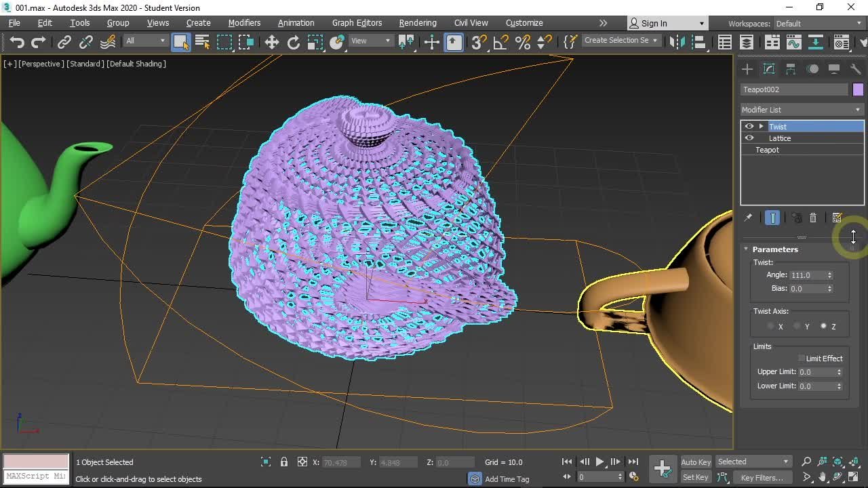Enable the Limit Effect checkbox

pos(802,359)
